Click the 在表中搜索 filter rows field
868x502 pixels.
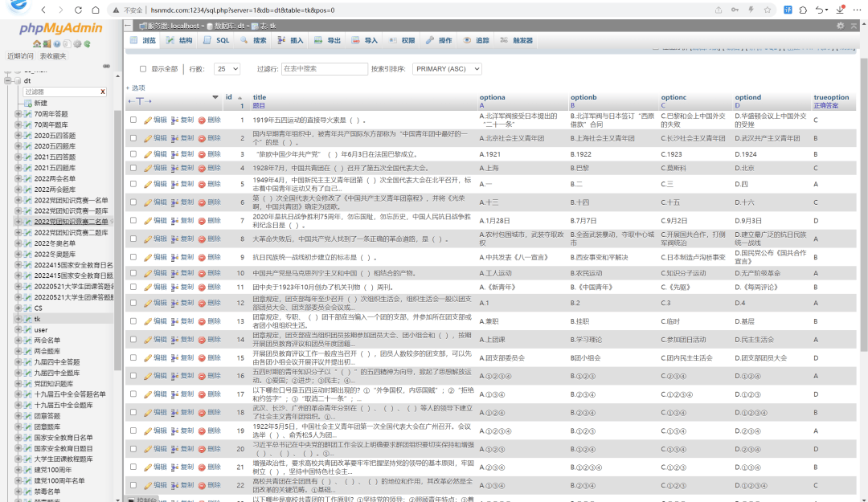[x=324, y=69]
